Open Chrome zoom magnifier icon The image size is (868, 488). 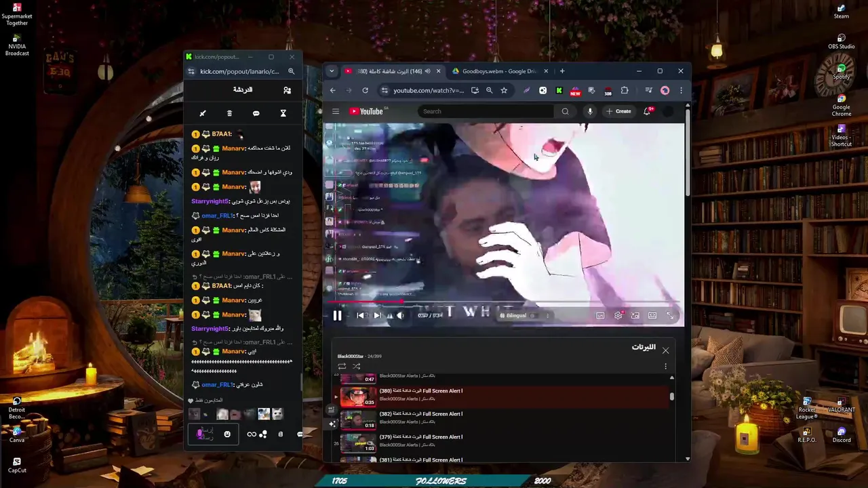pyautogui.click(x=489, y=90)
